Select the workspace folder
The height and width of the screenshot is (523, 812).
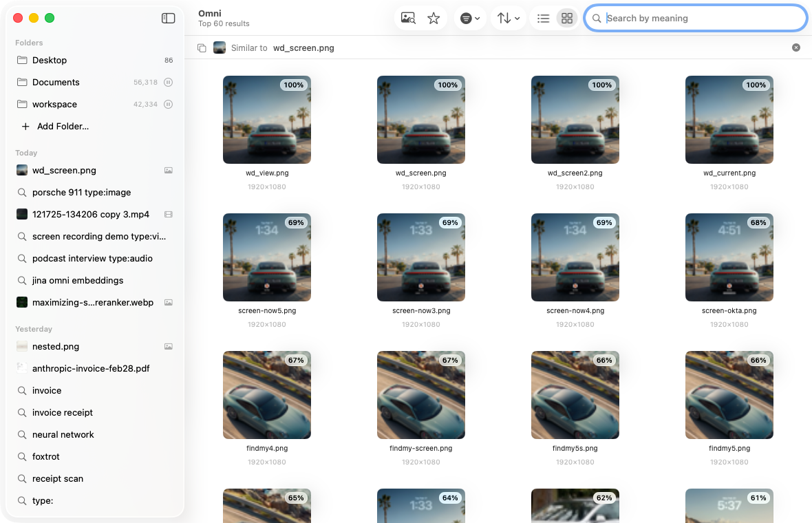coord(95,104)
